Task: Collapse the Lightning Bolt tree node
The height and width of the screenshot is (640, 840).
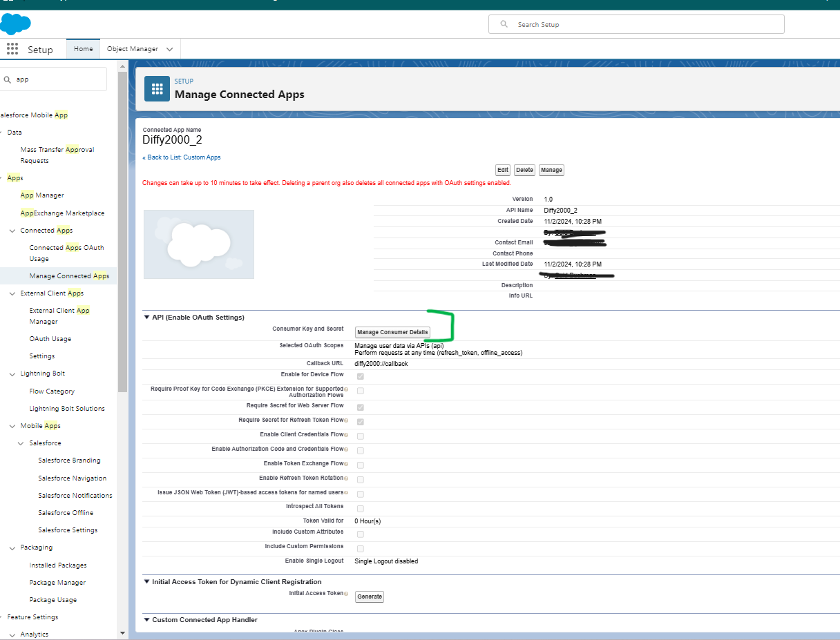Action: pos(12,374)
